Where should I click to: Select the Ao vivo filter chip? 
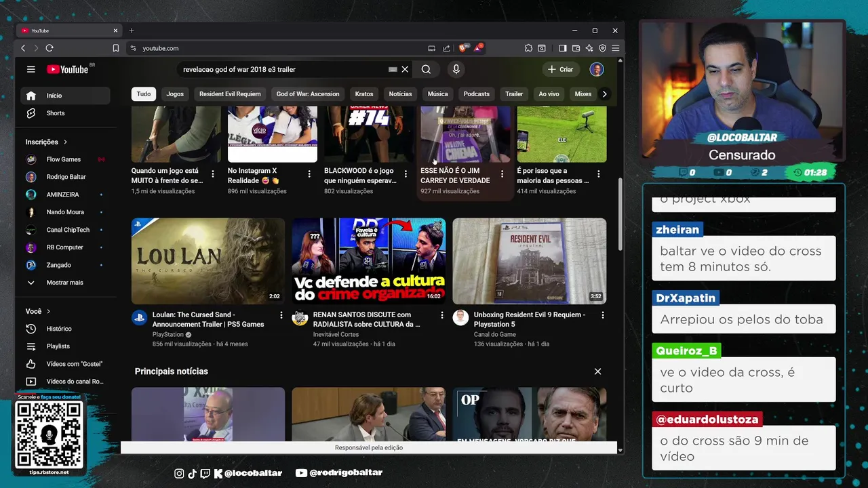click(549, 94)
